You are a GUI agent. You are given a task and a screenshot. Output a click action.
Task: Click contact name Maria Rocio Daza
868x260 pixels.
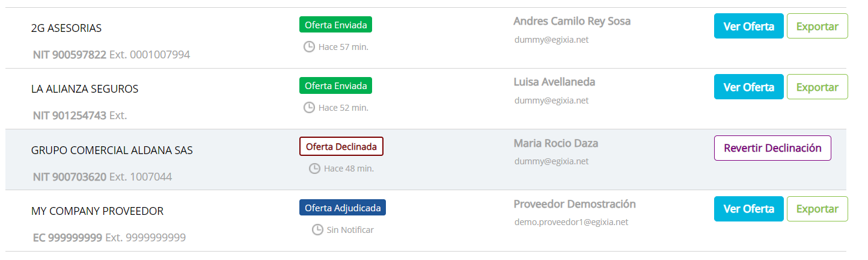[x=555, y=143]
